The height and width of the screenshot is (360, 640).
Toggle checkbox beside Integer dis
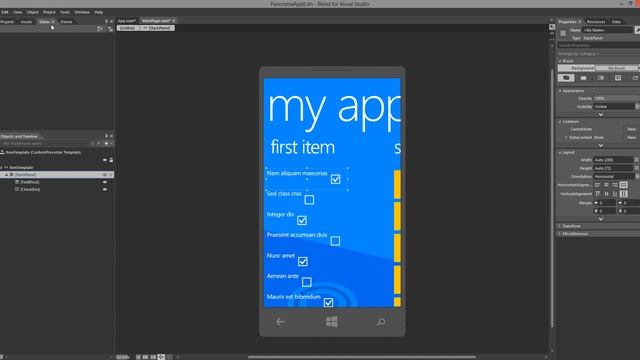302,220
